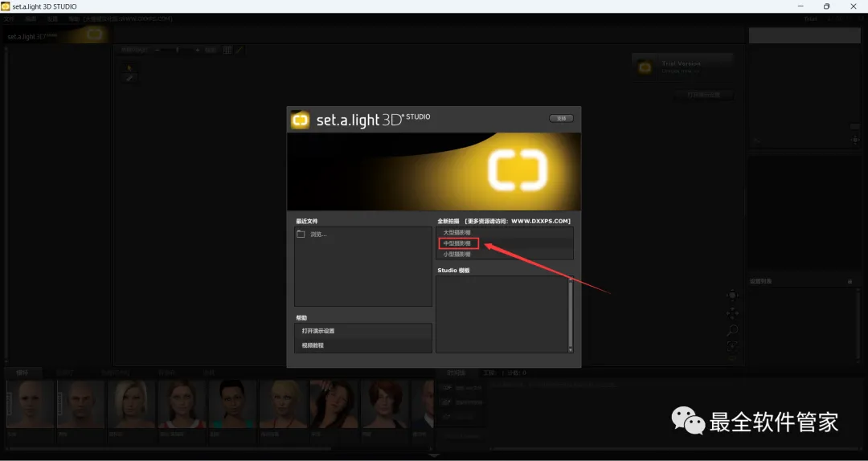
Task: Click the set.a.light app icon in title bar
Action: 6,6
